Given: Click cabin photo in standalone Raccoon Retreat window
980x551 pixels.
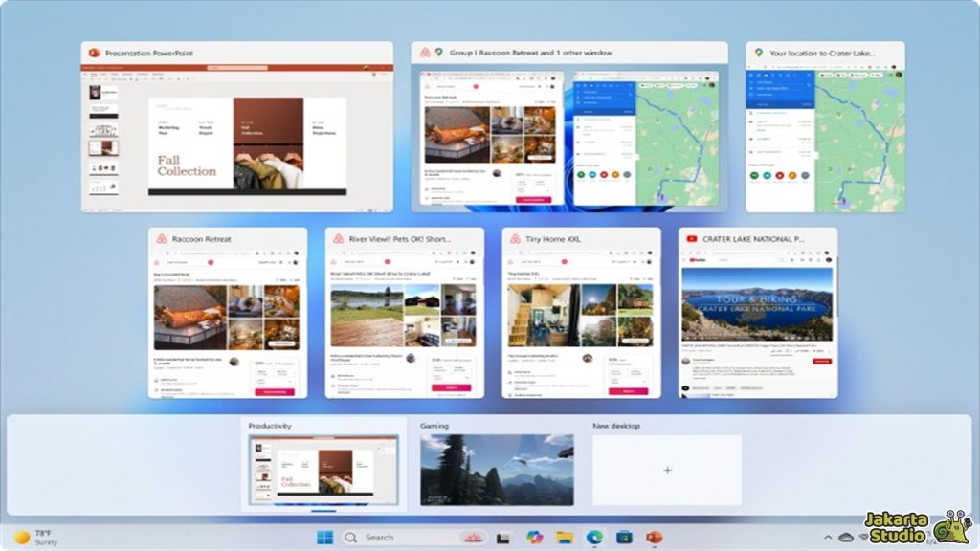Looking at the screenshot, I should pyautogui.click(x=190, y=318).
